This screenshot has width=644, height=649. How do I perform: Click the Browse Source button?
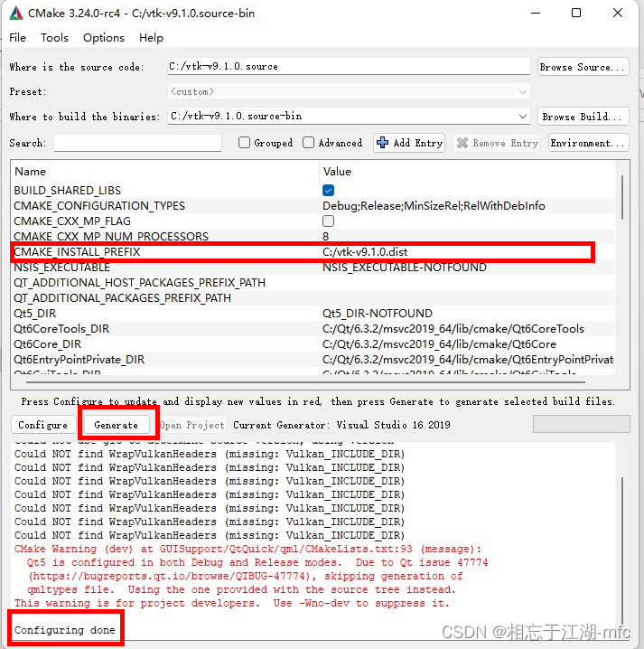coord(583,67)
